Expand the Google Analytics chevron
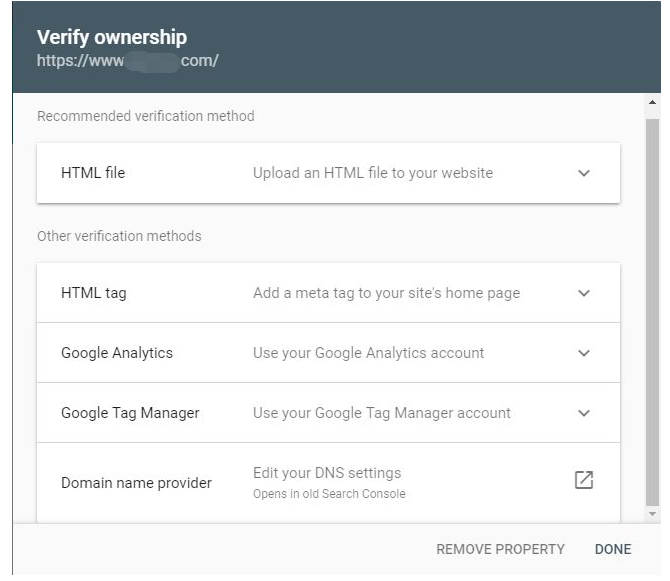Viewport: 670px width, 581px height. (x=584, y=353)
